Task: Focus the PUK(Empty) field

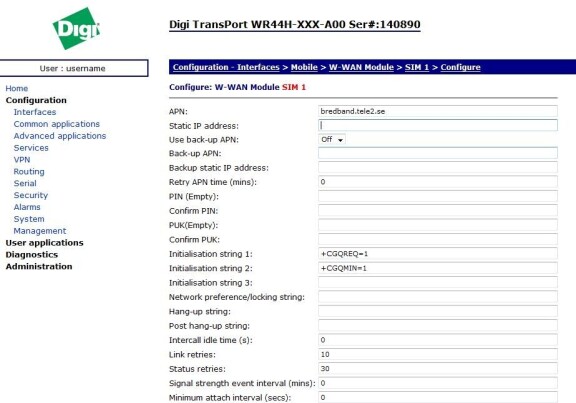Action: tap(438, 225)
